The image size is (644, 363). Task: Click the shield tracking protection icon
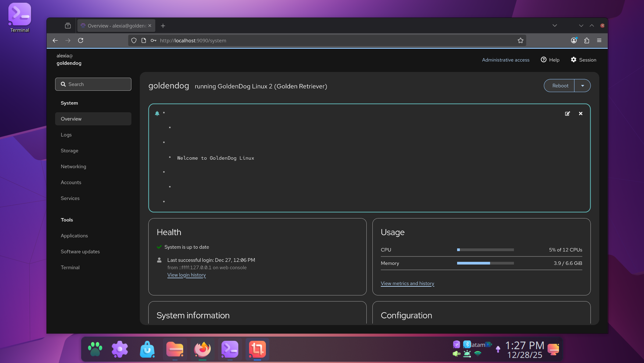[x=134, y=40]
